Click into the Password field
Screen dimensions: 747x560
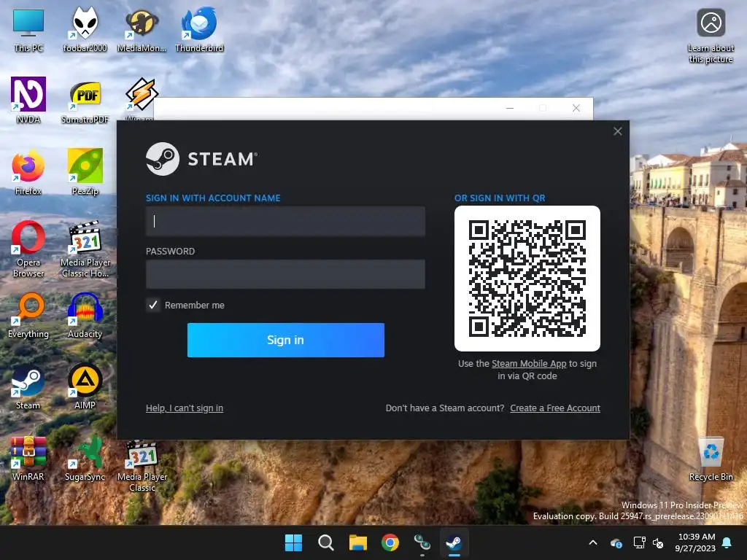285,274
